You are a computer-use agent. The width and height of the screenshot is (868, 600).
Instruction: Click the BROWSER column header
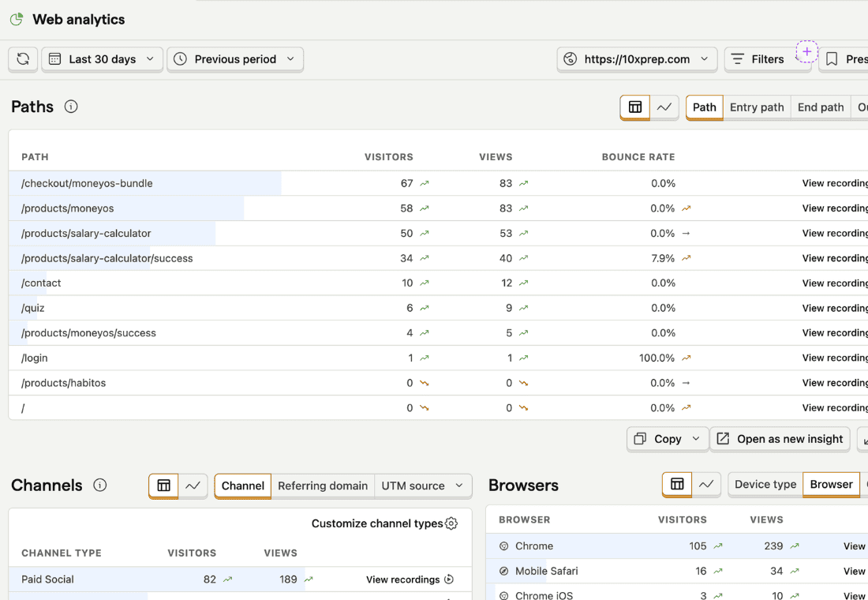point(524,520)
